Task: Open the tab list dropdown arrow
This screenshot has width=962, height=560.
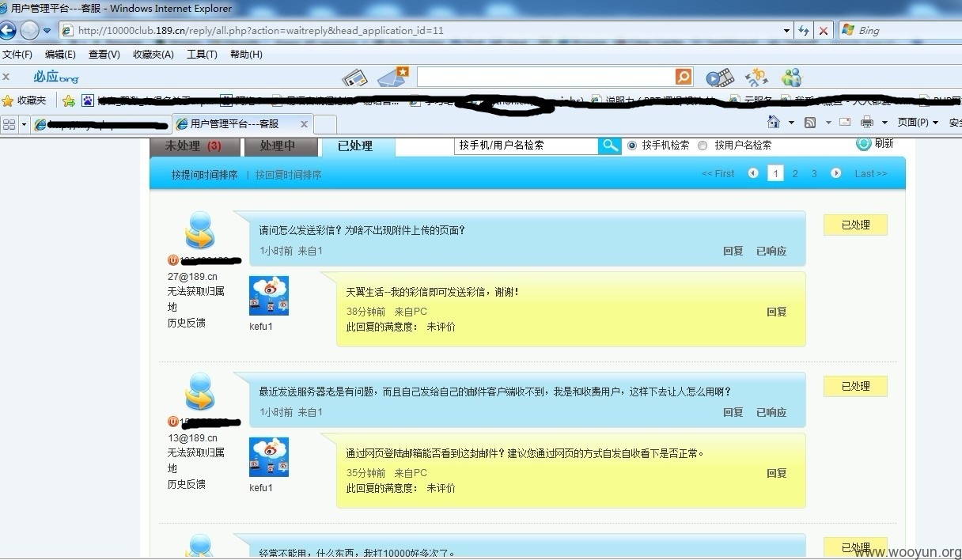Action: point(24,124)
